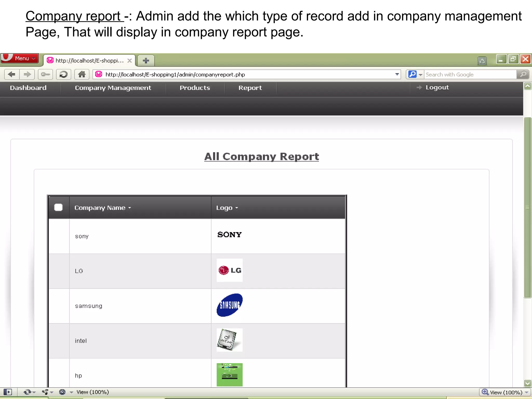Viewport: 532px width, 399px height.
Task: Select the intel company name cell
Action: point(140,341)
